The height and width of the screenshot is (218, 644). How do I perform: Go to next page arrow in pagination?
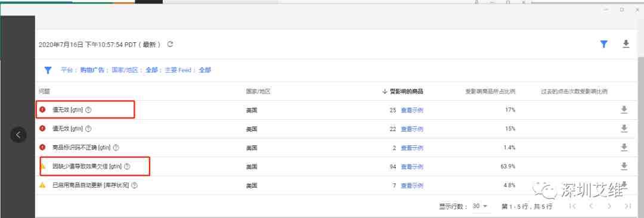pos(609,205)
